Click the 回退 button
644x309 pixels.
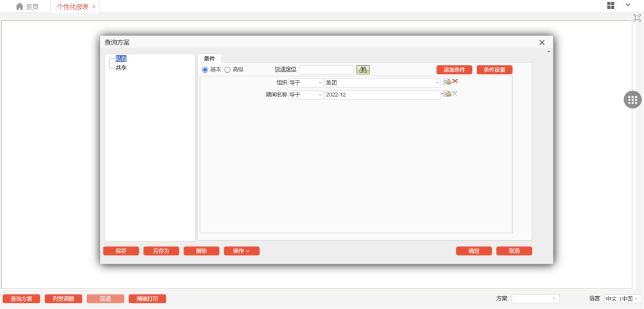coord(105,299)
